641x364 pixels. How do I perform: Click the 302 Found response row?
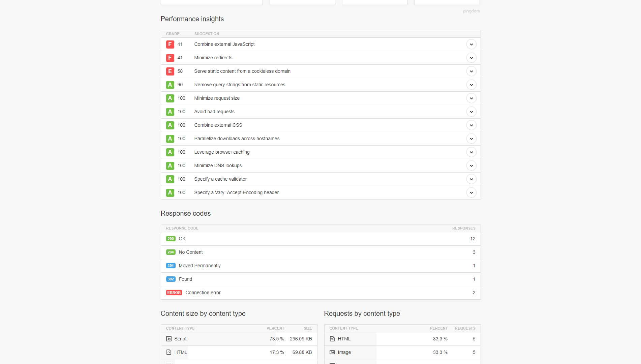click(185, 279)
